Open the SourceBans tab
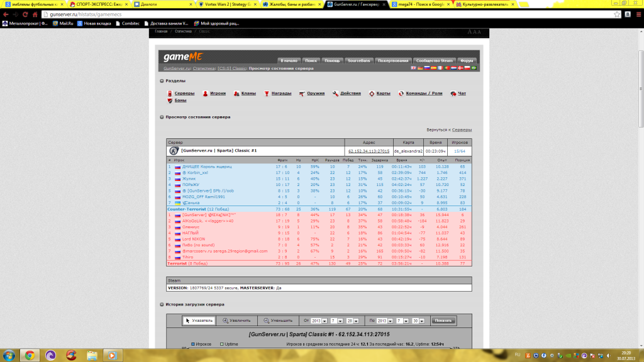The width and height of the screenshot is (644, 362). 358,60
